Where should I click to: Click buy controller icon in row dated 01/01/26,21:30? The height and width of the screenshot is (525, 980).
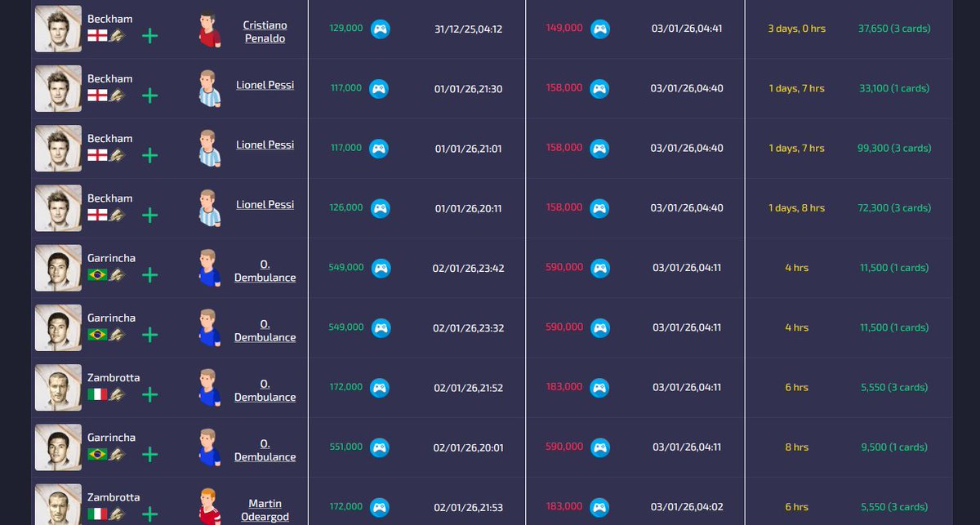coord(379,88)
